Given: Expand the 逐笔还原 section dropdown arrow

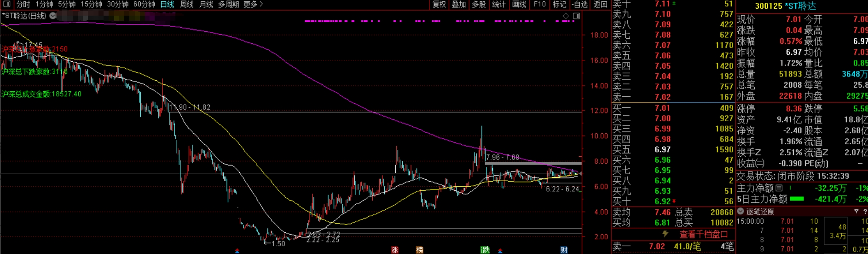Looking at the screenshot, I should (x=741, y=212).
